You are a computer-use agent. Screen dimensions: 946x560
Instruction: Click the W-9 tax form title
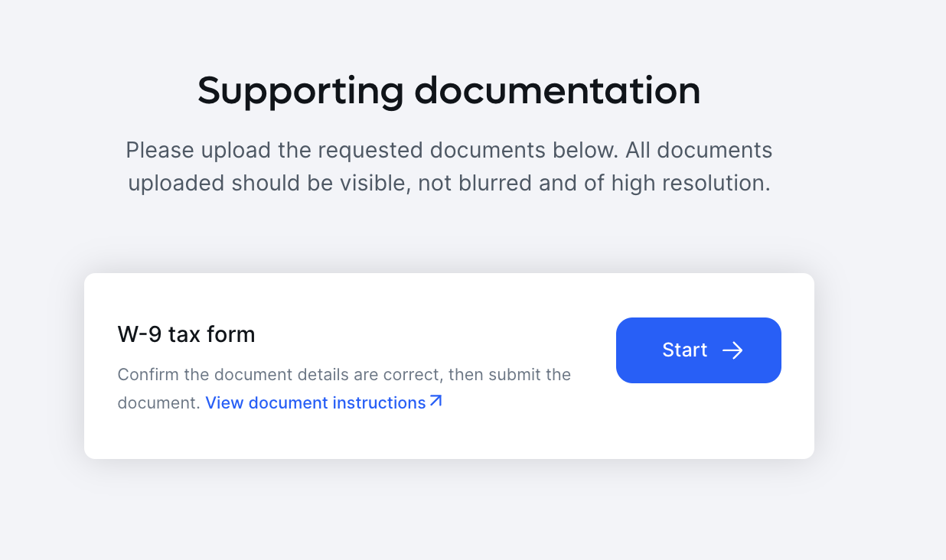click(186, 334)
